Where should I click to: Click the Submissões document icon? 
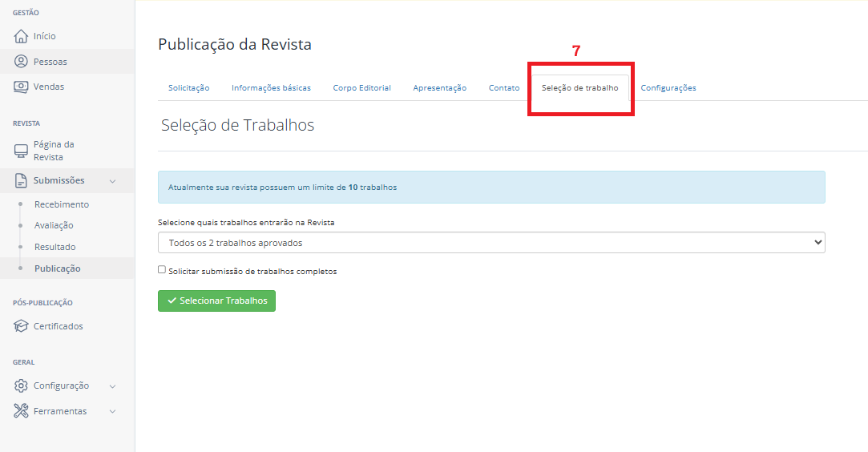(21, 180)
